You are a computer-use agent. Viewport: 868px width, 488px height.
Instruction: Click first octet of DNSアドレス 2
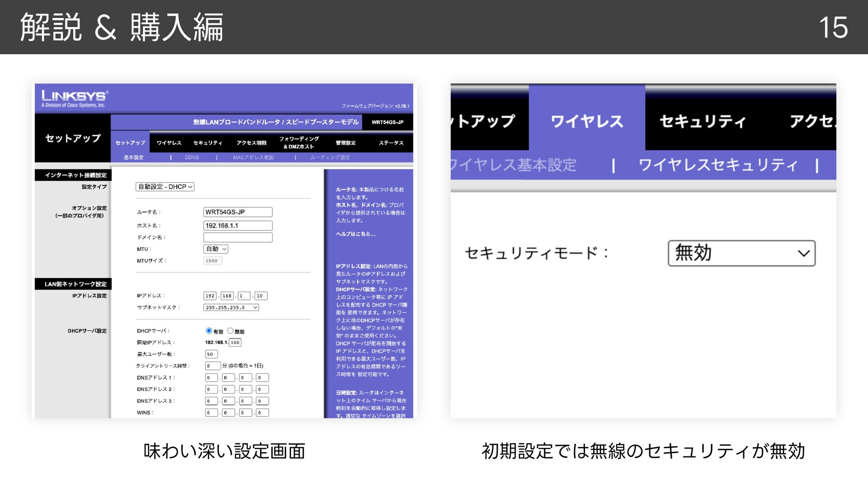coord(211,389)
